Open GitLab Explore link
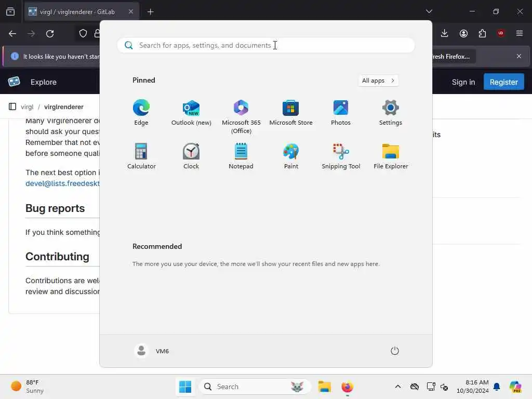 pos(44,82)
